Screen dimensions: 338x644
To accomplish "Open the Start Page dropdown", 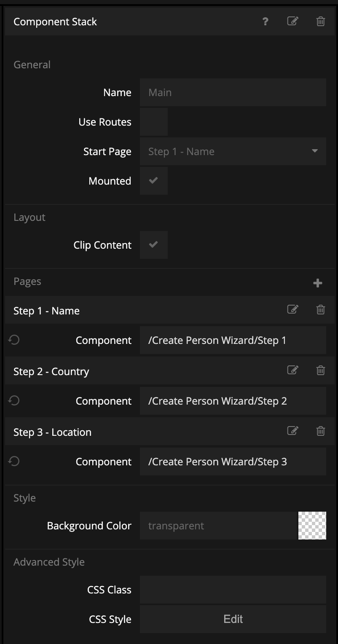I will [x=233, y=151].
